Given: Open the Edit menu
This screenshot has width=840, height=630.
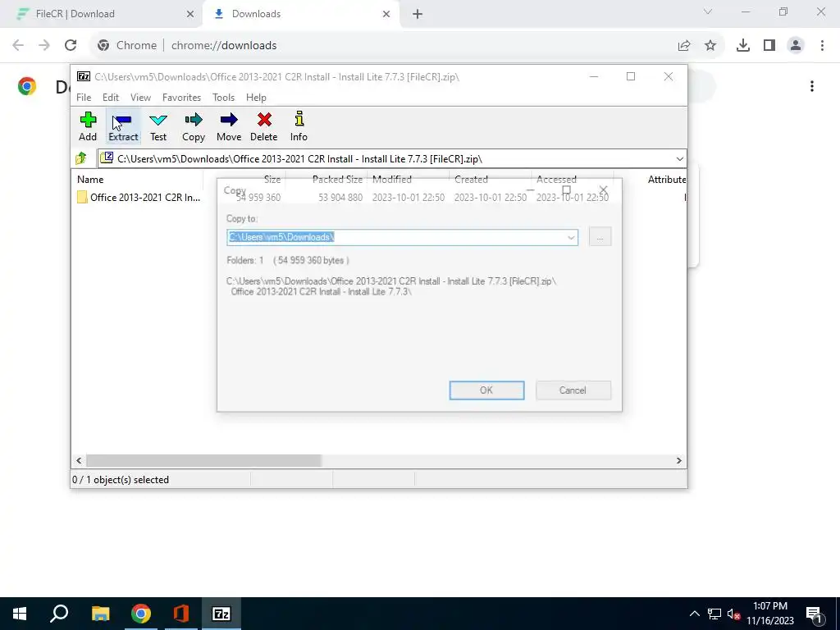Looking at the screenshot, I should (111, 98).
